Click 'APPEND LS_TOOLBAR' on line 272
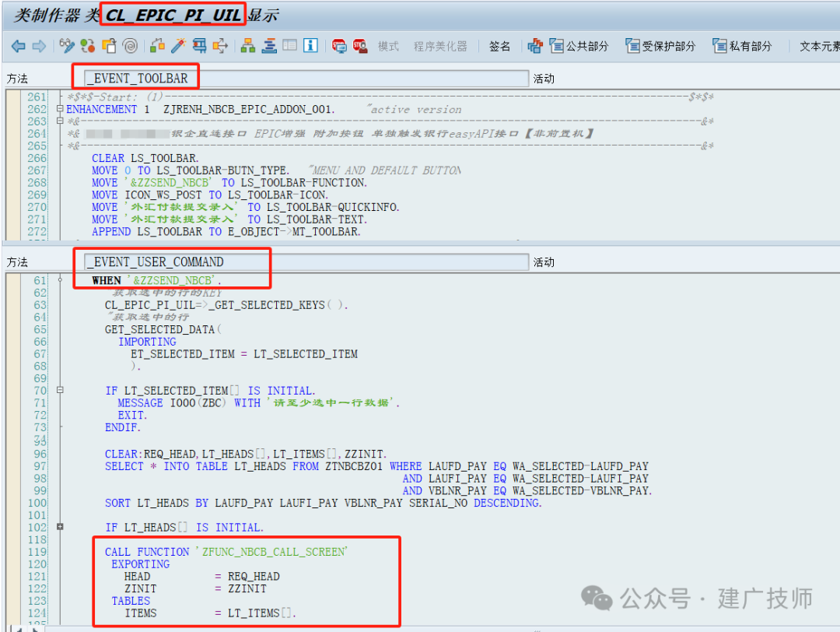 coord(147,232)
